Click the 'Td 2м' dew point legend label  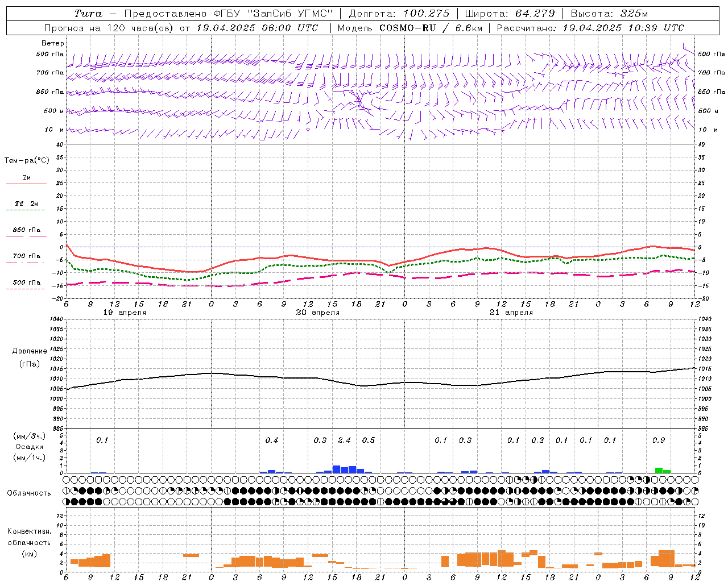point(26,203)
